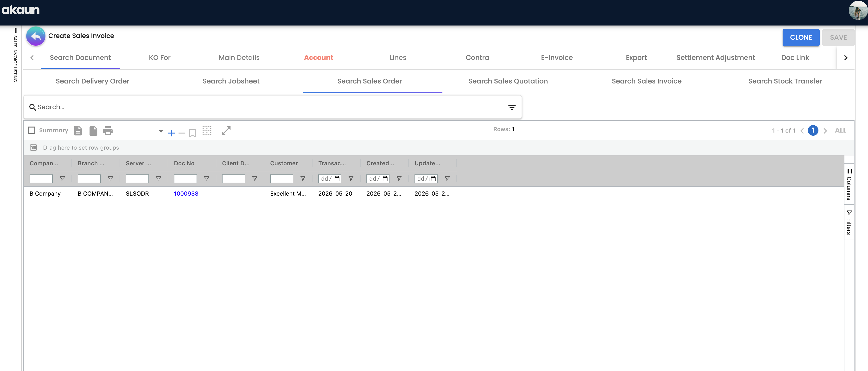The image size is (868, 371).
Task: Click the blue plus icon
Action: pos(171,133)
